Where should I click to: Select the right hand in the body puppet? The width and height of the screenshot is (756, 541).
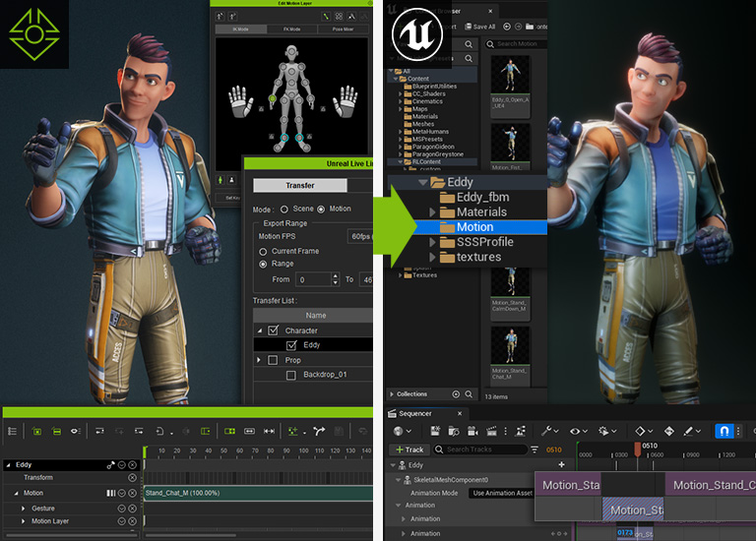tap(346, 101)
